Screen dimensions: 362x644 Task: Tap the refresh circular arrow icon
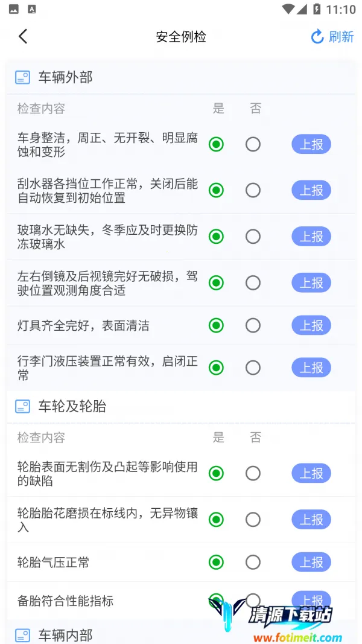(317, 37)
